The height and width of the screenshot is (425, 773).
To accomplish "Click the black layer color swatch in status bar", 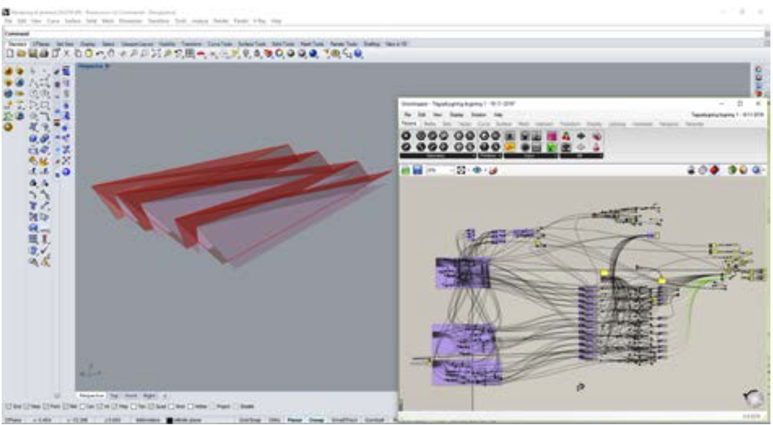I will pos(169,420).
